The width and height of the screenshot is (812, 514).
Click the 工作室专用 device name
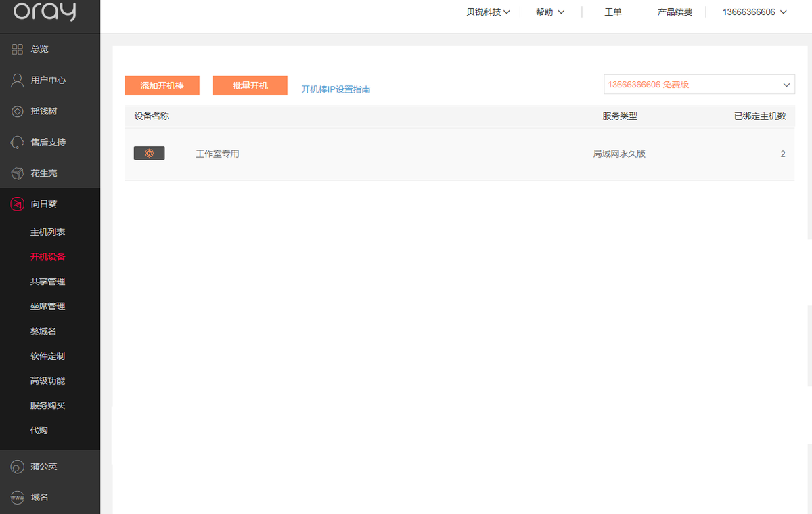coord(217,154)
